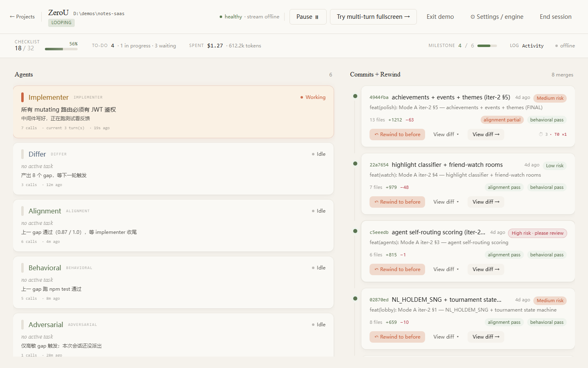This screenshot has height=368, width=588.
Task: Click the Idle status on Alignment card
Action: click(318, 211)
